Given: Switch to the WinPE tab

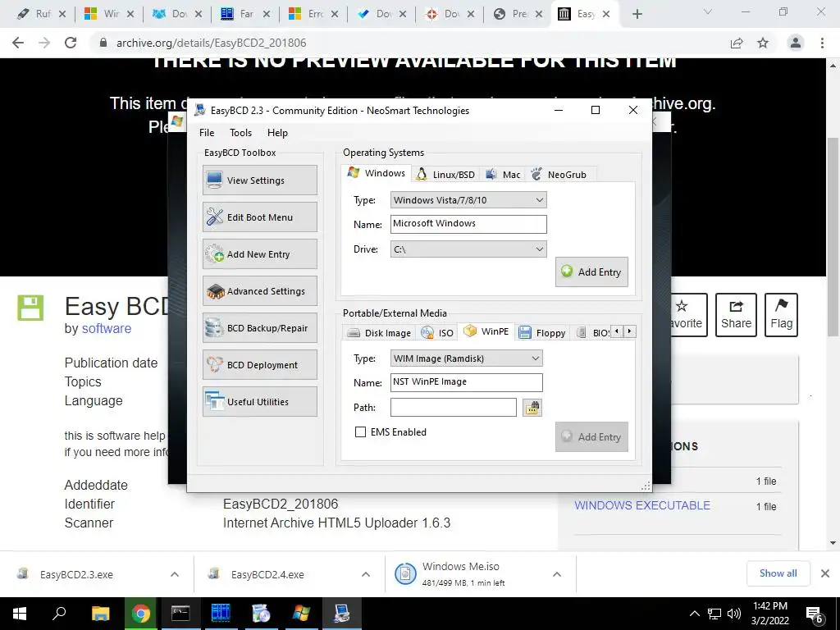Looking at the screenshot, I should 486,331.
